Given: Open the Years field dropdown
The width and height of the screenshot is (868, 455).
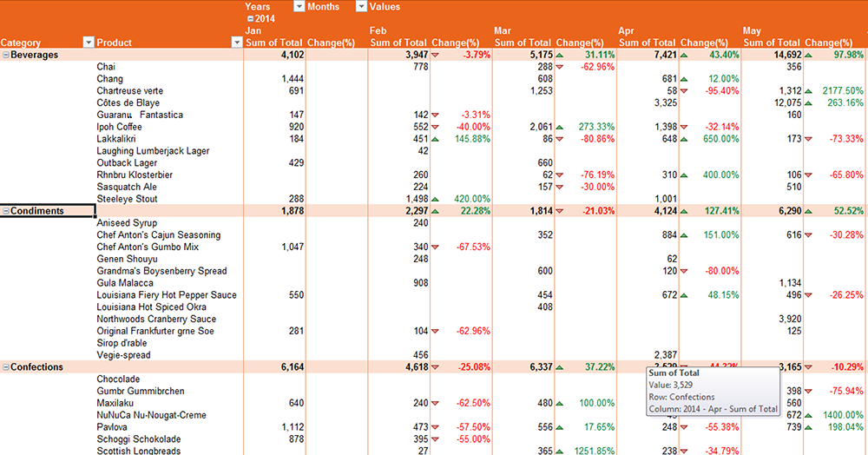Looking at the screenshot, I should point(299,6).
